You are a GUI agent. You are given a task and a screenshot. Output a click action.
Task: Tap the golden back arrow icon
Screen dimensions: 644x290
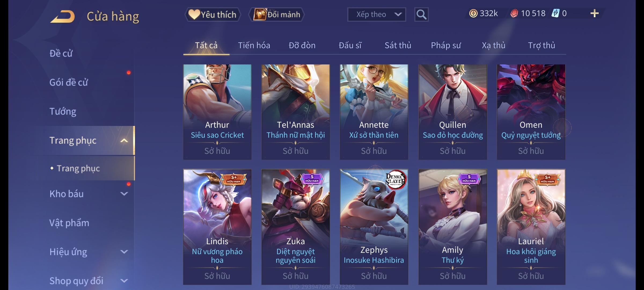pyautogui.click(x=63, y=16)
